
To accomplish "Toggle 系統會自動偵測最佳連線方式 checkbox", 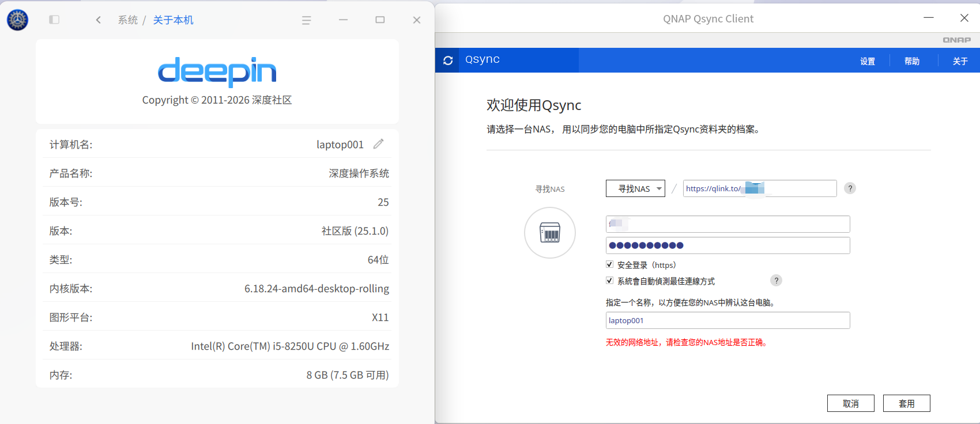I will 609,281.
